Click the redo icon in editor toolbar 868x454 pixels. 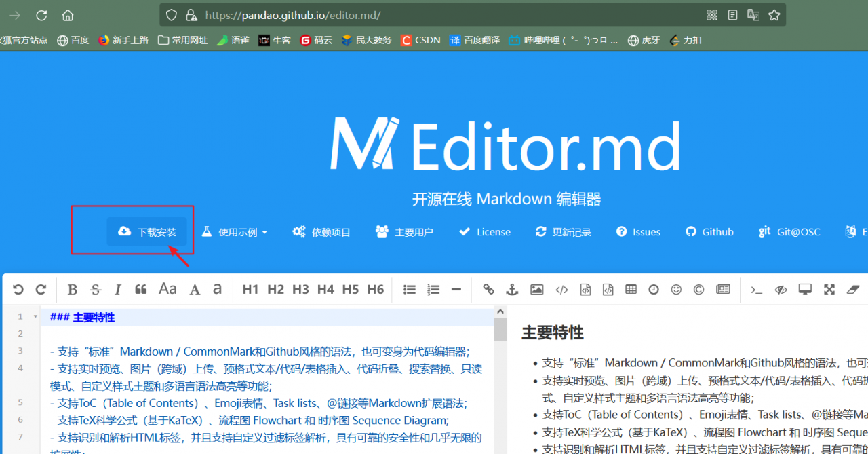click(41, 290)
